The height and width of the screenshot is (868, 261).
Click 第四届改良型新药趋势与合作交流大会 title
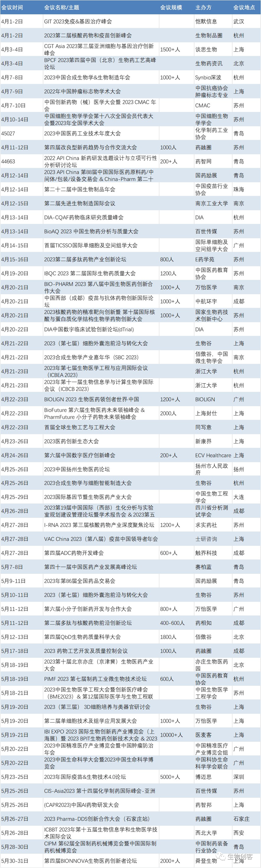[x=90, y=147]
